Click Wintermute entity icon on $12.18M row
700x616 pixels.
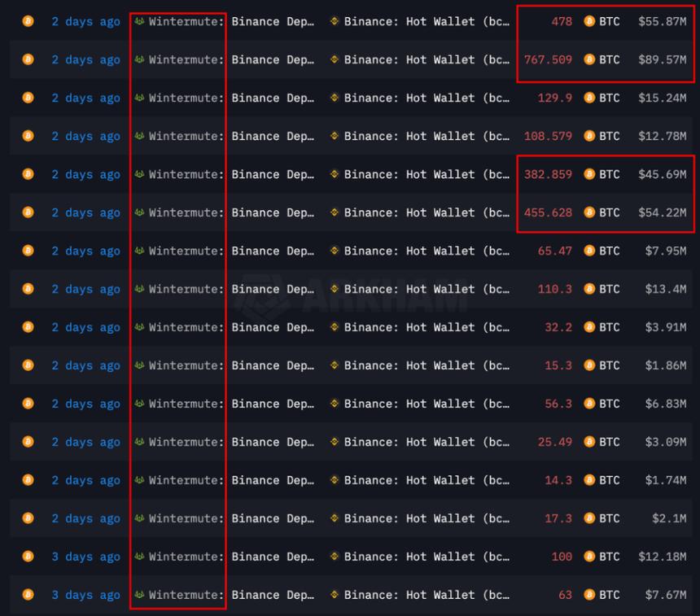point(139,556)
